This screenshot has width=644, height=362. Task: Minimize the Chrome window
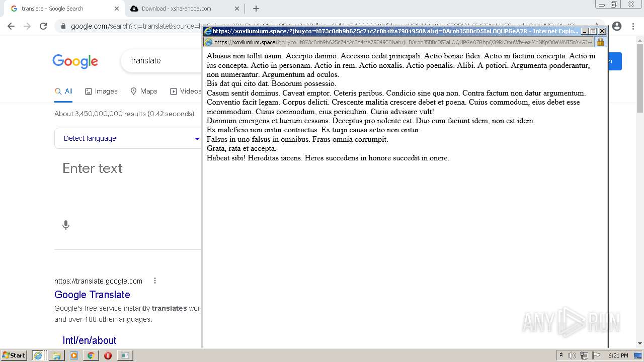click(601, 5)
